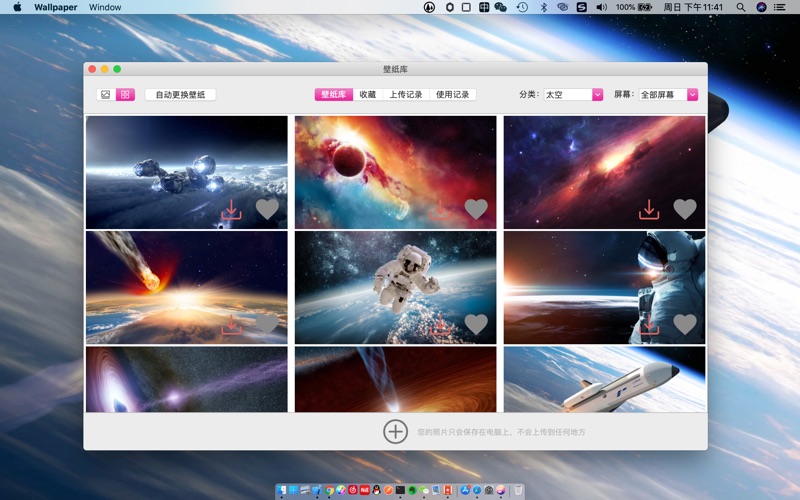The image size is (800, 500).
Task: Click the 自动更换壁纸 button
Action: tap(180, 95)
